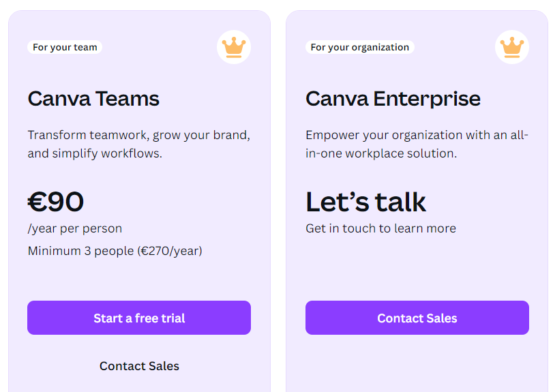This screenshot has height=392, width=553.
Task: Click the "Minimum 3 people" text
Action: tap(80, 251)
